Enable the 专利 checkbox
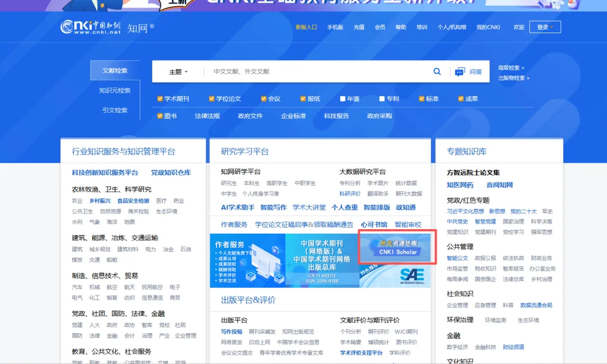Viewport: 607px width, 364px height. point(382,99)
